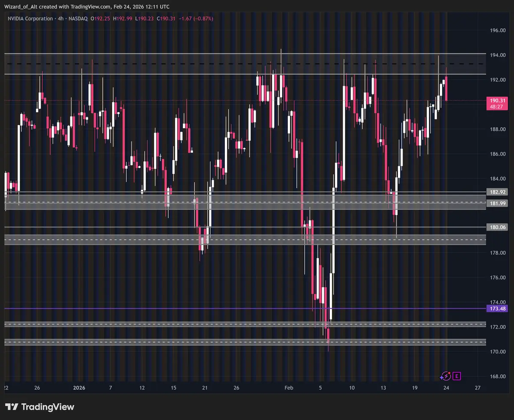Click the 176.00 price axis label
514x420 pixels.
click(497, 278)
